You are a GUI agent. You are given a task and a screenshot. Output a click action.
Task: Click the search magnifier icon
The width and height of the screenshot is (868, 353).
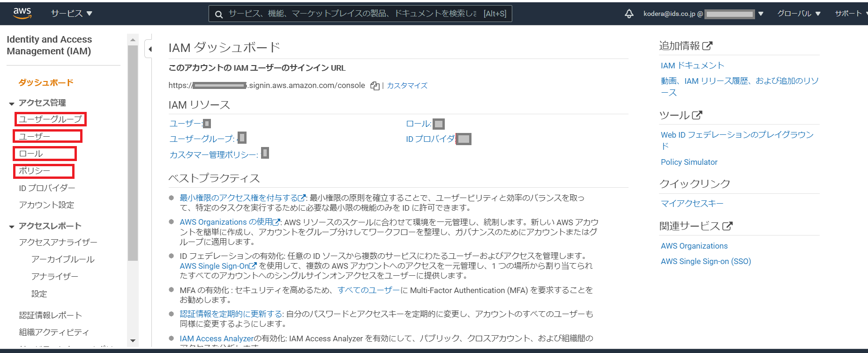pyautogui.click(x=218, y=14)
